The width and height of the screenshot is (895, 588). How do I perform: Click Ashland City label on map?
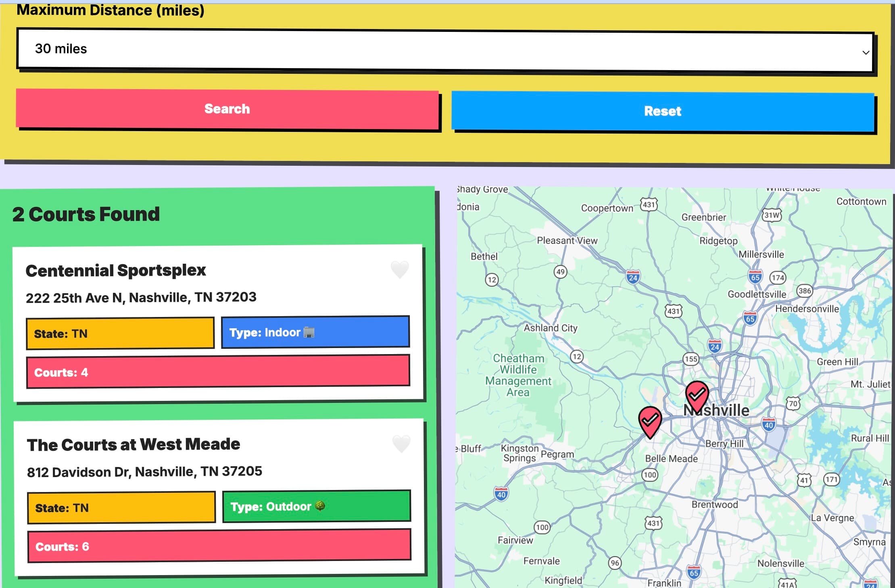551,328
